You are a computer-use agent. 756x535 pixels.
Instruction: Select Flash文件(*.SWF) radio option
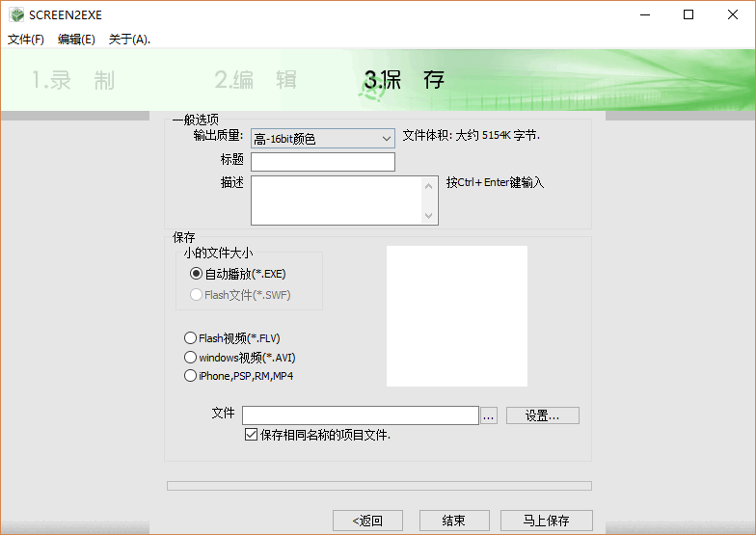click(x=240, y=295)
